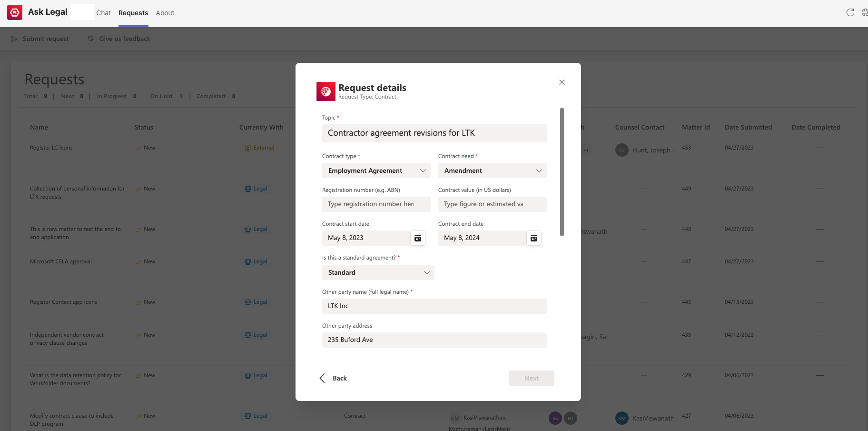
Task: Click Legal badge on data retention policy row
Action: click(x=256, y=375)
